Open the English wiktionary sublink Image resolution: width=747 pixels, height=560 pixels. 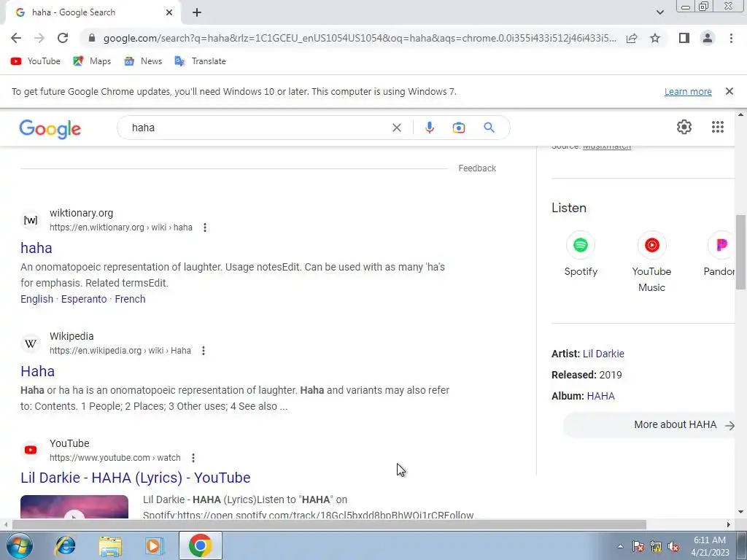pyautogui.click(x=36, y=299)
